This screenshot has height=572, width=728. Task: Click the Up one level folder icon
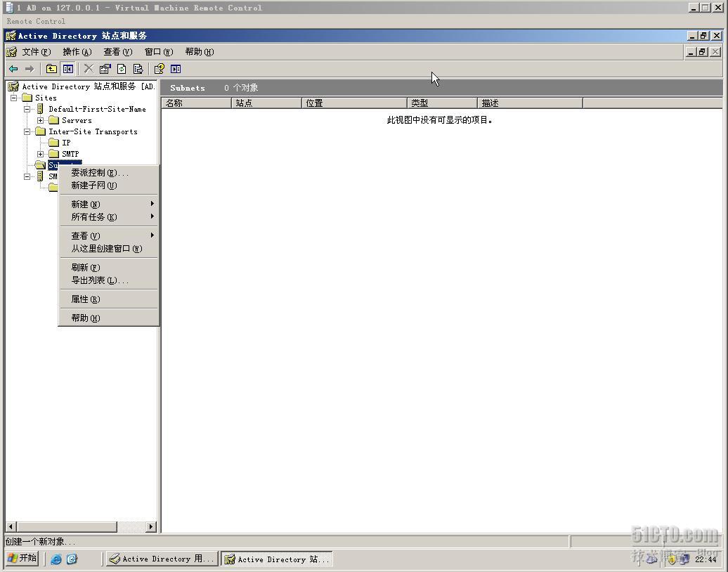click(x=51, y=69)
